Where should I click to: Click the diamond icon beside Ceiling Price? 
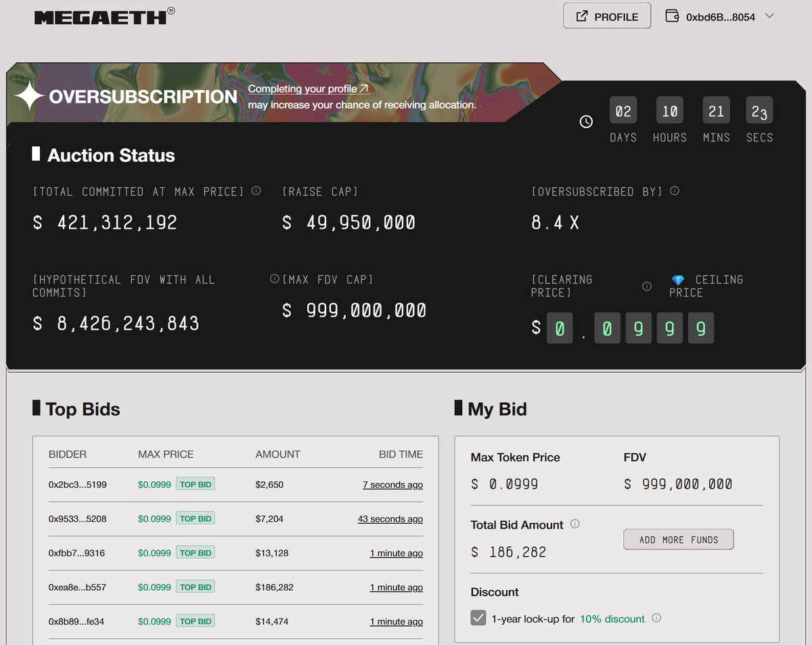coord(677,280)
